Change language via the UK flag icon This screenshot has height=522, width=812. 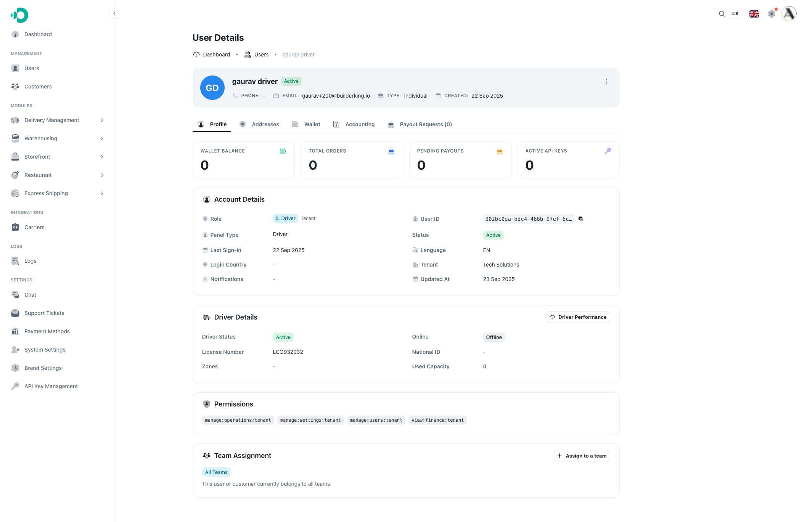754,14
